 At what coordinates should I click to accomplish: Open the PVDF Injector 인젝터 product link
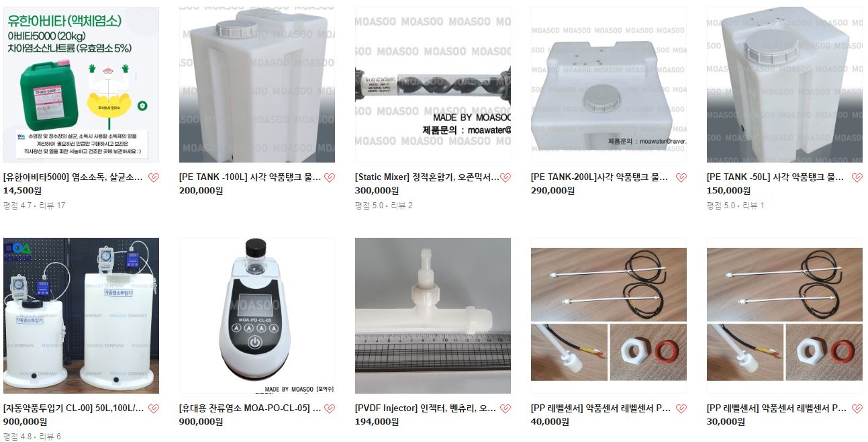(x=426, y=408)
